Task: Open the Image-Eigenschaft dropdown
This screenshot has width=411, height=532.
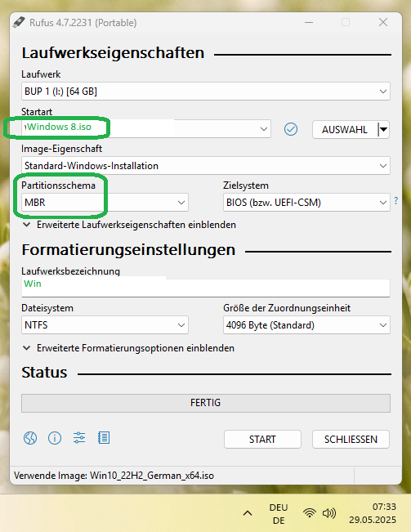Action: tap(206, 166)
